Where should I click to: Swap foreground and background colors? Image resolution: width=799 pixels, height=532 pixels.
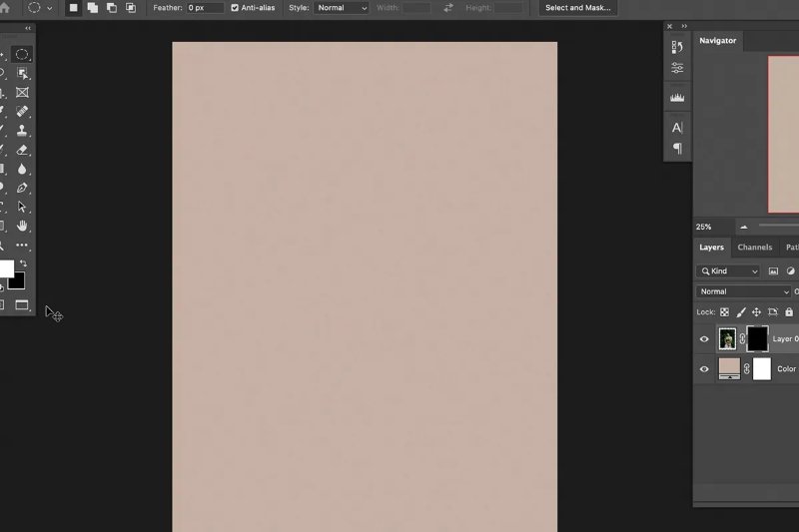point(23,264)
